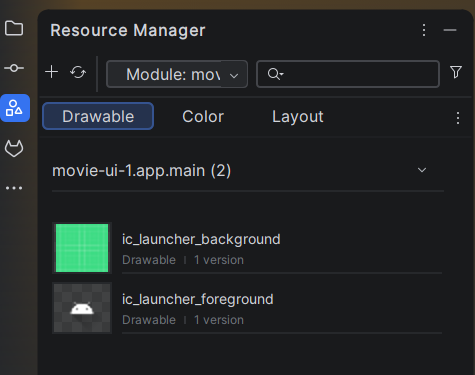Open Resource Manager options kebab menu
This screenshot has width=475, height=375.
click(424, 30)
